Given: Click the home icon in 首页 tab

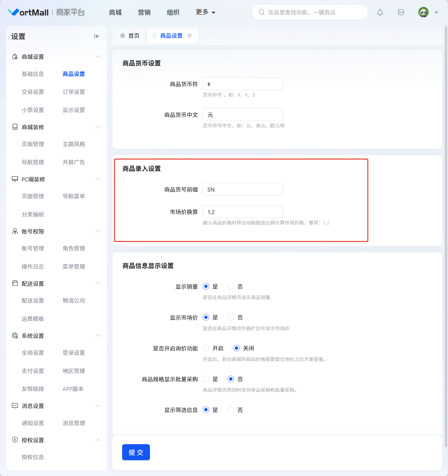Looking at the screenshot, I should 123,36.
